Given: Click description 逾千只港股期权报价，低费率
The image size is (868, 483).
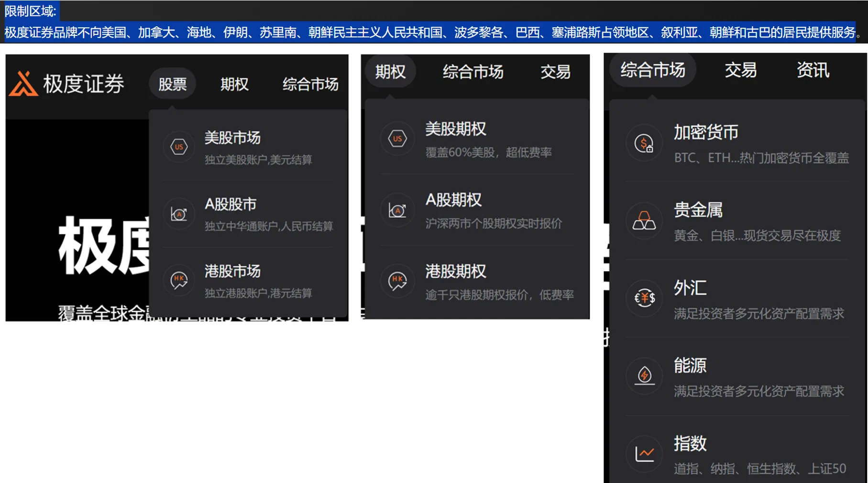Looking at the screenshot, I should tap(500, 295).
